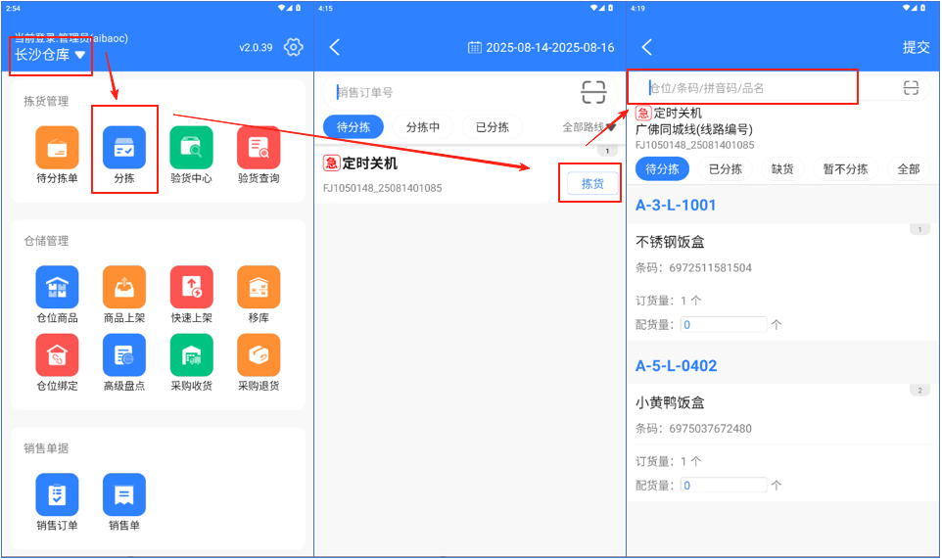
Task: Open 采购收货 purchase receiving icon
Action: pos(191,355)
